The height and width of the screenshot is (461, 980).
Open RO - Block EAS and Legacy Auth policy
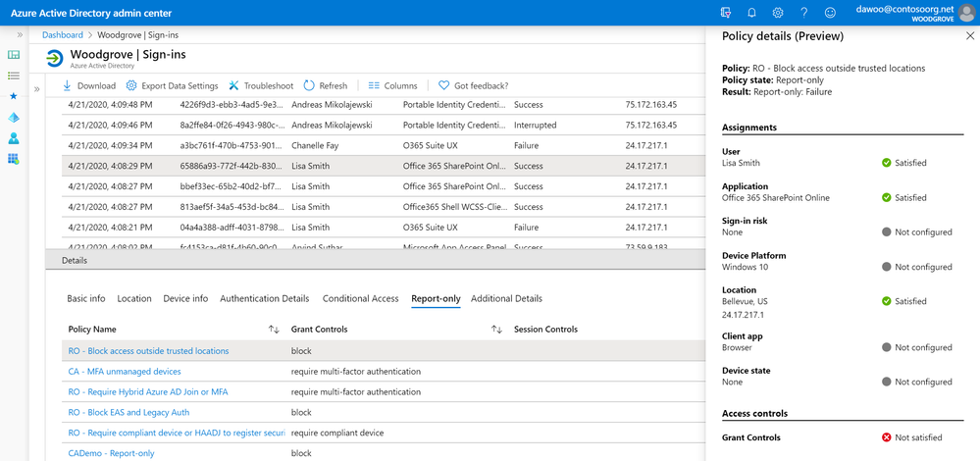click(129, 412)
